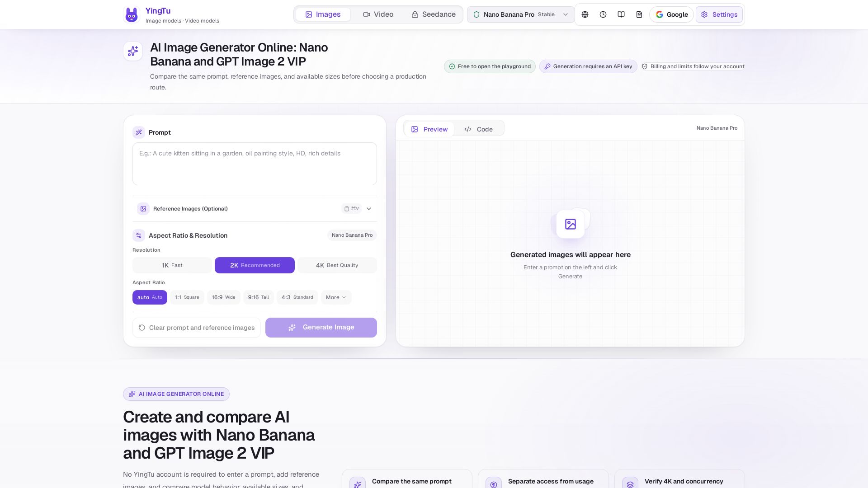Click the magic wand Prompt icon
The width and height of the screenshot is (868, 488).
click(x=139, y=132)
